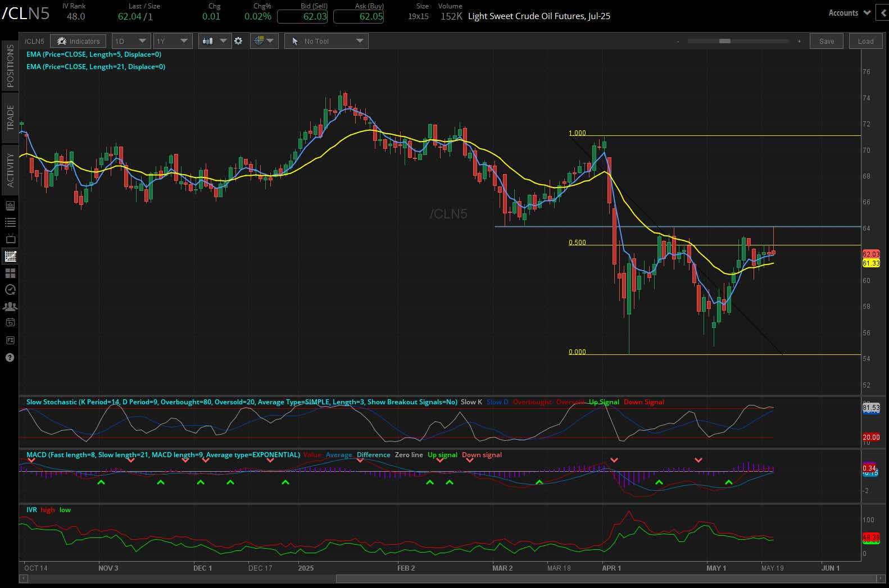The image size is (889, 588).
Task: Click the scrollbar right arrow
Action: coord(881,578)
